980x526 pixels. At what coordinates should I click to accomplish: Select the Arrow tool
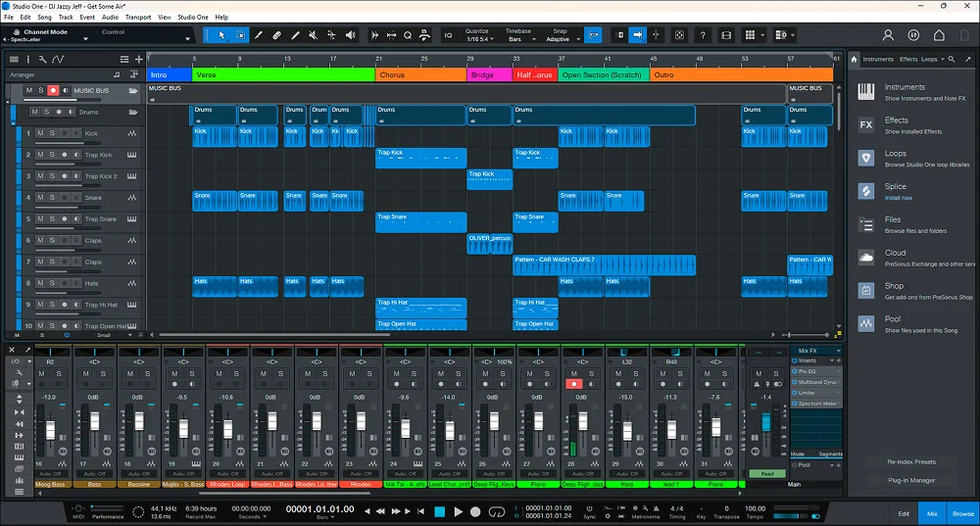[221, 35]
